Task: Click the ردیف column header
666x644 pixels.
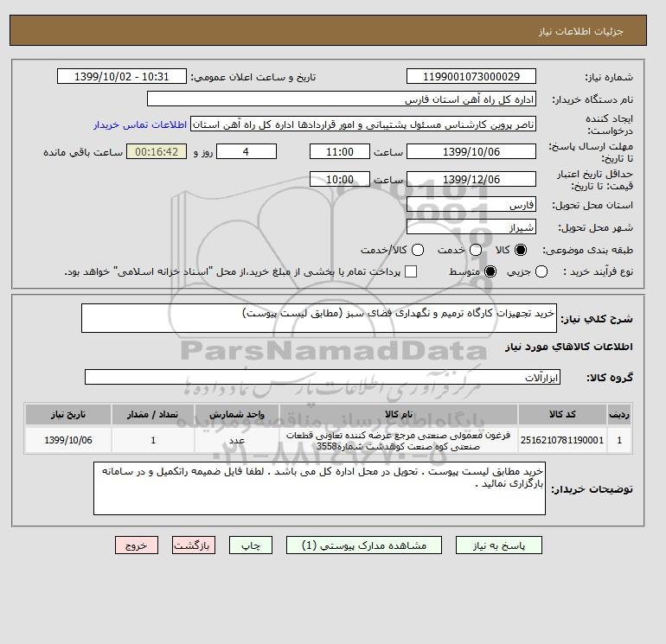Action: [619, 414]
